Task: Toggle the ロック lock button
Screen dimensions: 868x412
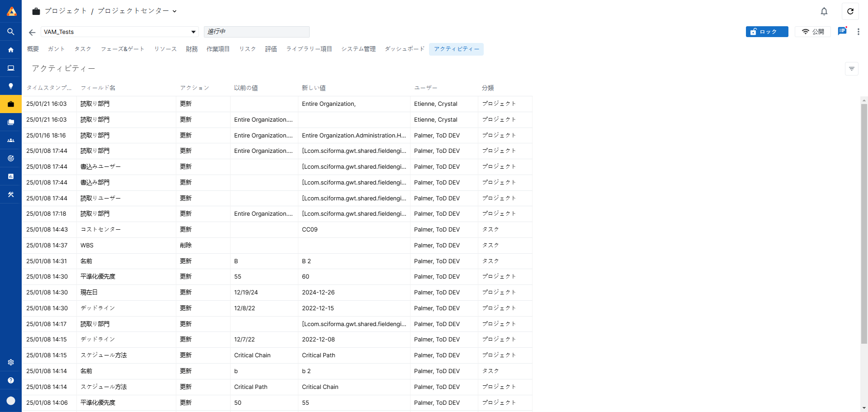Action: point(767,32)
